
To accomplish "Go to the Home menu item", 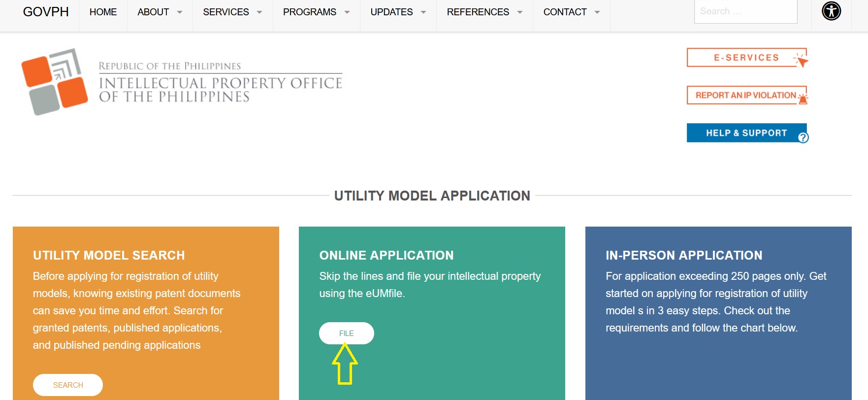I will click(x=103, y=12).
